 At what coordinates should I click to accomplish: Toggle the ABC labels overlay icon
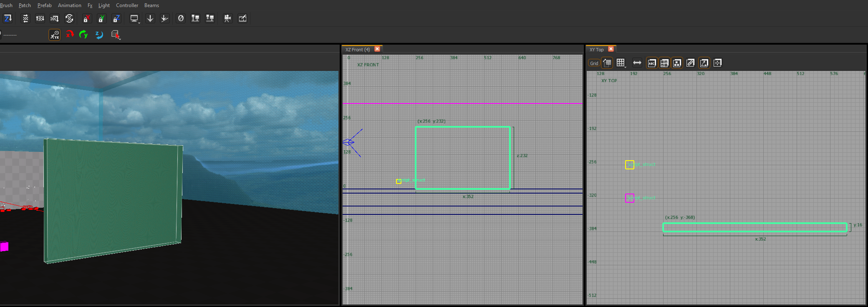tap(652, 63)
